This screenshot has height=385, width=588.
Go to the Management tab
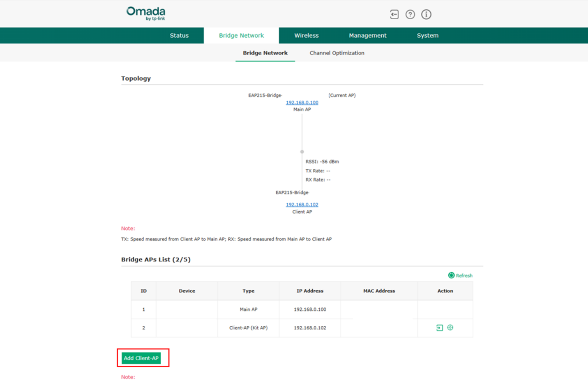[367, 36]
